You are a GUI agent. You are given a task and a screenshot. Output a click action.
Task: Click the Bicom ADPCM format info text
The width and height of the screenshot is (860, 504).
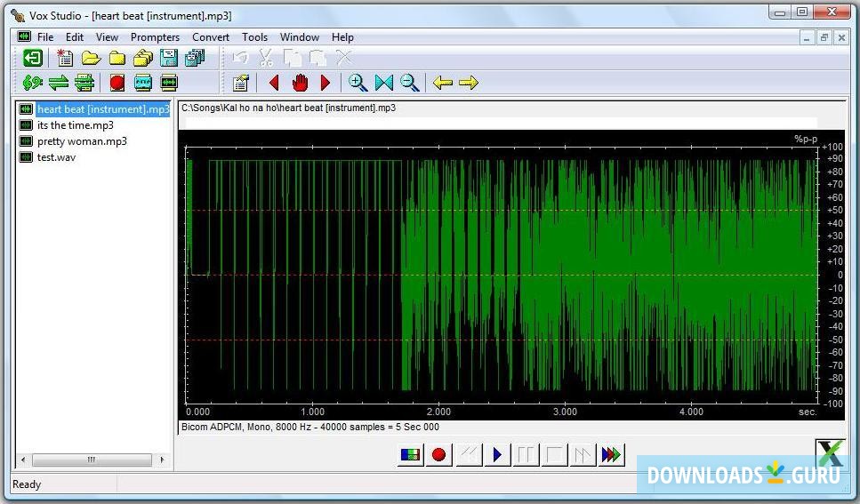[x=309, y=427]
